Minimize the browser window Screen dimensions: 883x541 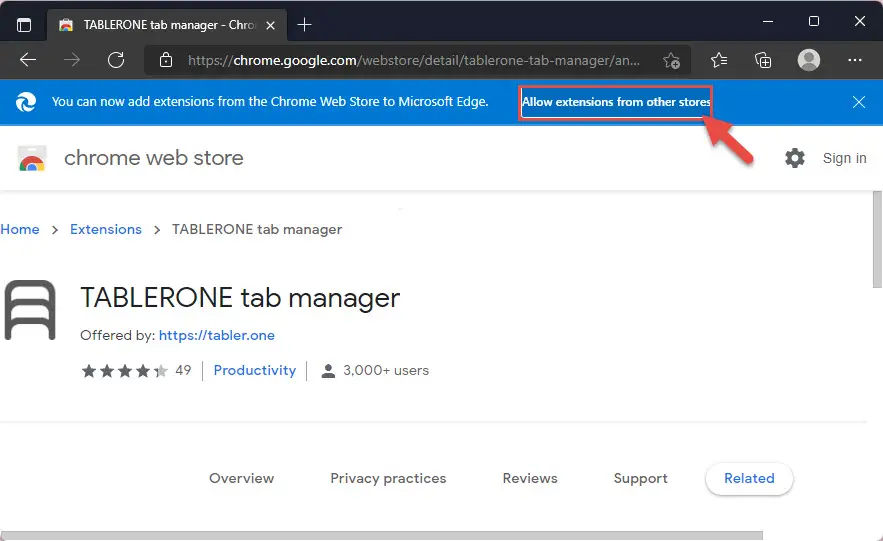coord(768,21)
